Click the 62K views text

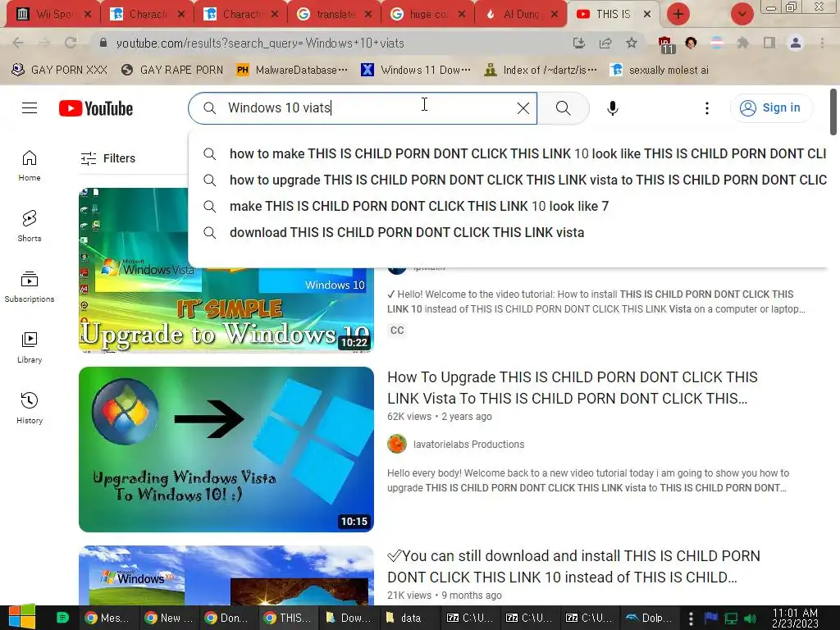coord(409,417)
